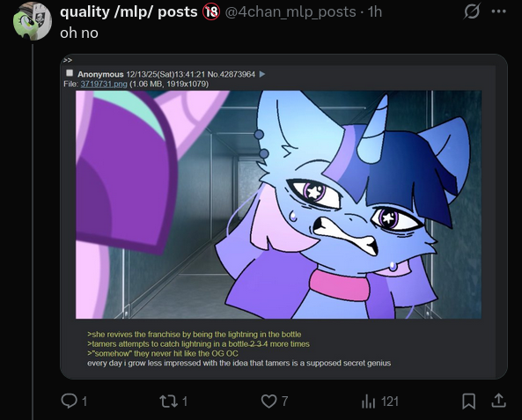The width and height of the screenshot is (522, 420).
Task: Click the Anonymous poster name
Action: [100, 74]
